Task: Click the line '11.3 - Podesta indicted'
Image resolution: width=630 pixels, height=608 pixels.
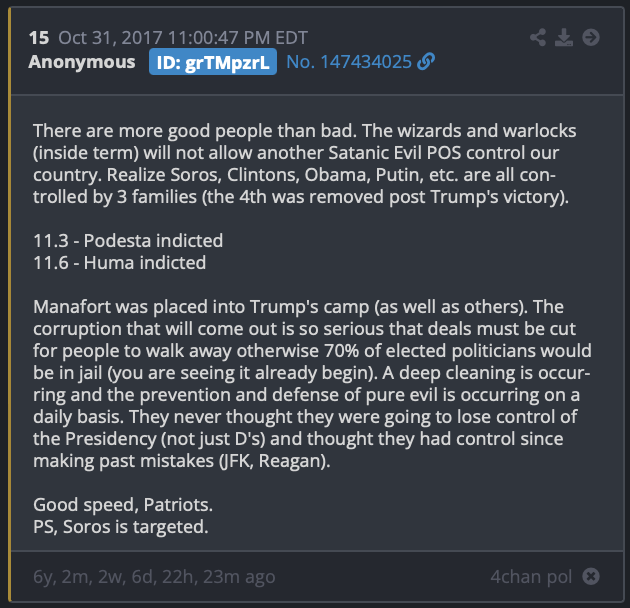Action: (128, 241)
